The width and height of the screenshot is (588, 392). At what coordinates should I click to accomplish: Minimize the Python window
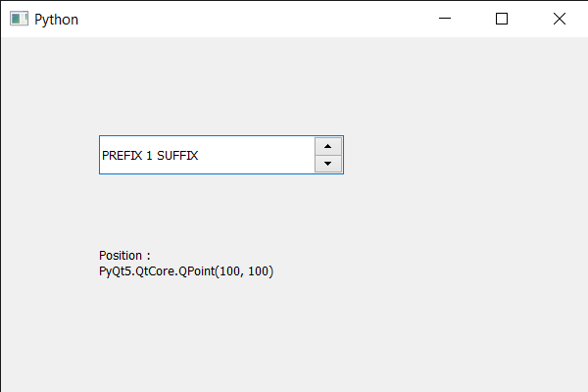(445, 19)
